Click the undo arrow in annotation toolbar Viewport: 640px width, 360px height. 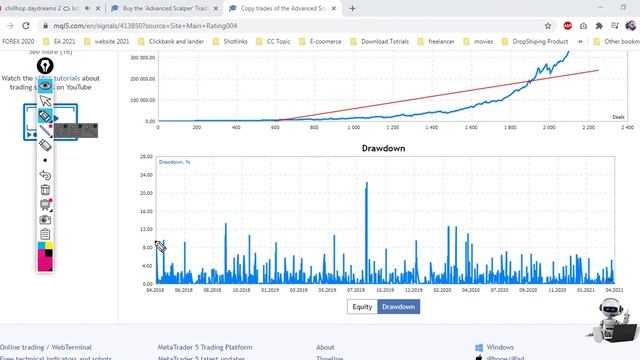coord(45,175)
